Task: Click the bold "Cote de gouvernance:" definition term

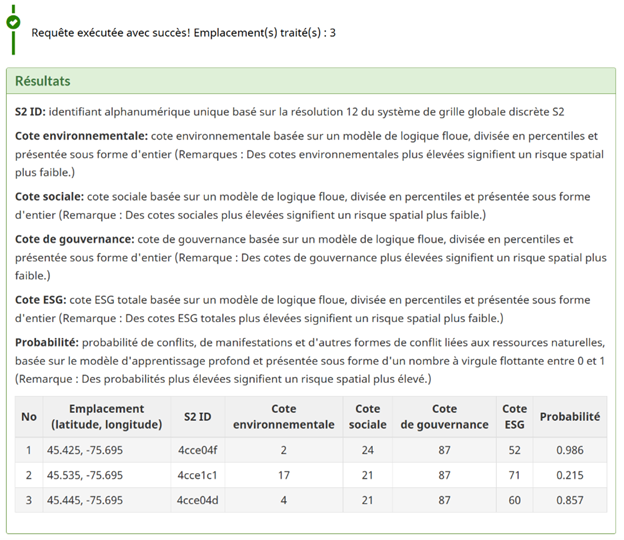Action: tap(75, 239)
